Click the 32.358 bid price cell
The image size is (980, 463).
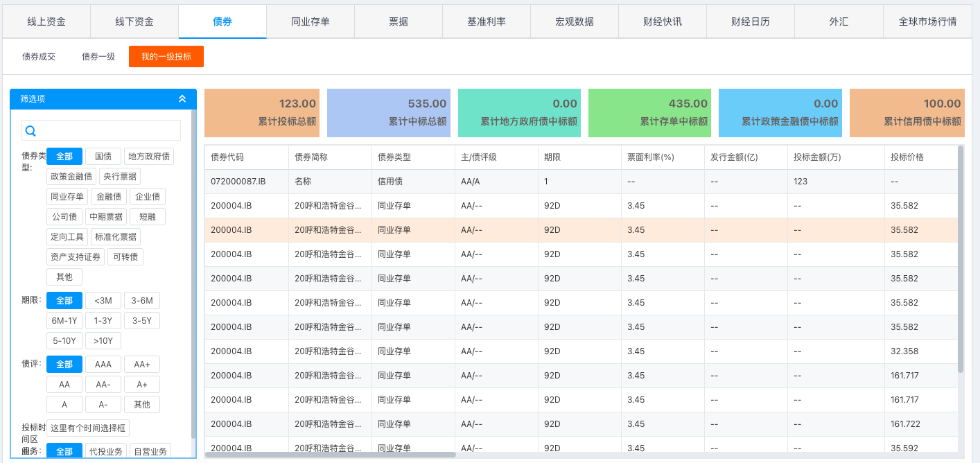(x=921, y=351)
